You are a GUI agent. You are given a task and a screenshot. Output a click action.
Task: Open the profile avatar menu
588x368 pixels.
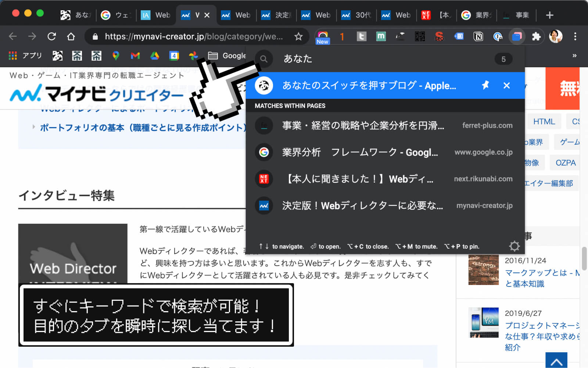click(x=556, y=36)
